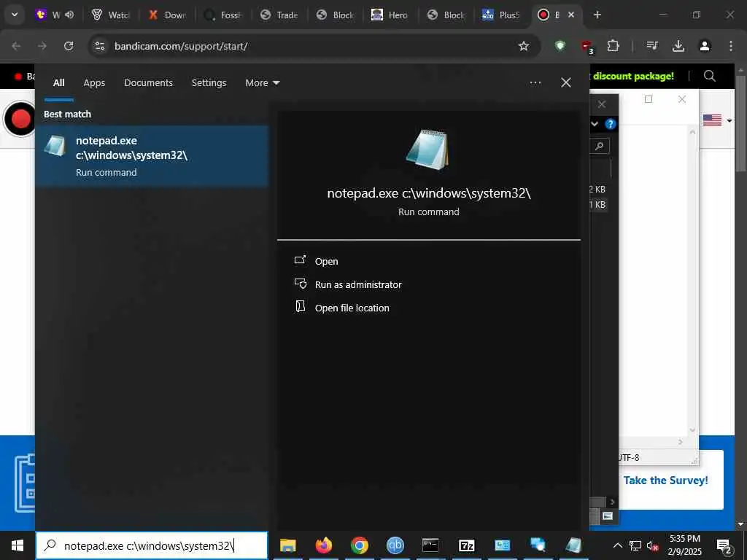Go forward in the browser history
This screenshot has height=560, width=747.
[42, 46]
